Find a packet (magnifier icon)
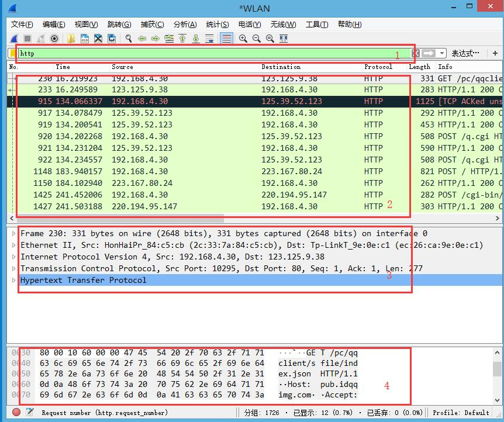This screenshot has width=504, height=422. 129,39
